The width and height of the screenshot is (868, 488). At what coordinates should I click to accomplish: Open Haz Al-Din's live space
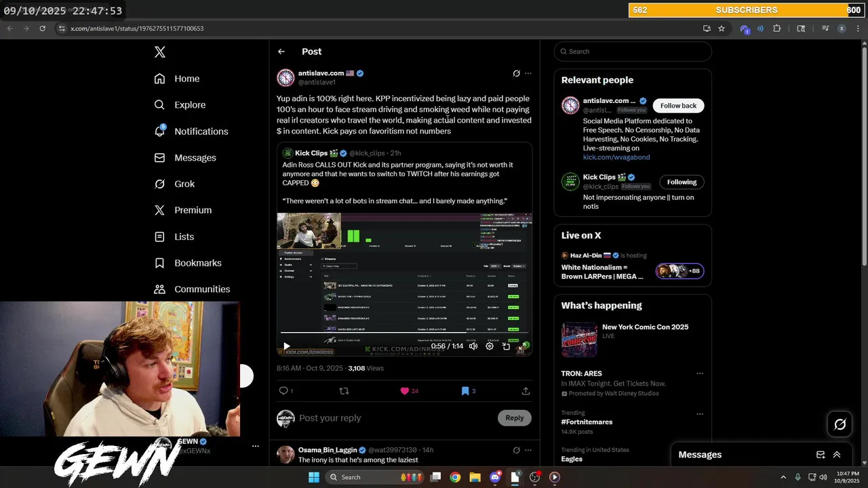(x=602, y=272)
